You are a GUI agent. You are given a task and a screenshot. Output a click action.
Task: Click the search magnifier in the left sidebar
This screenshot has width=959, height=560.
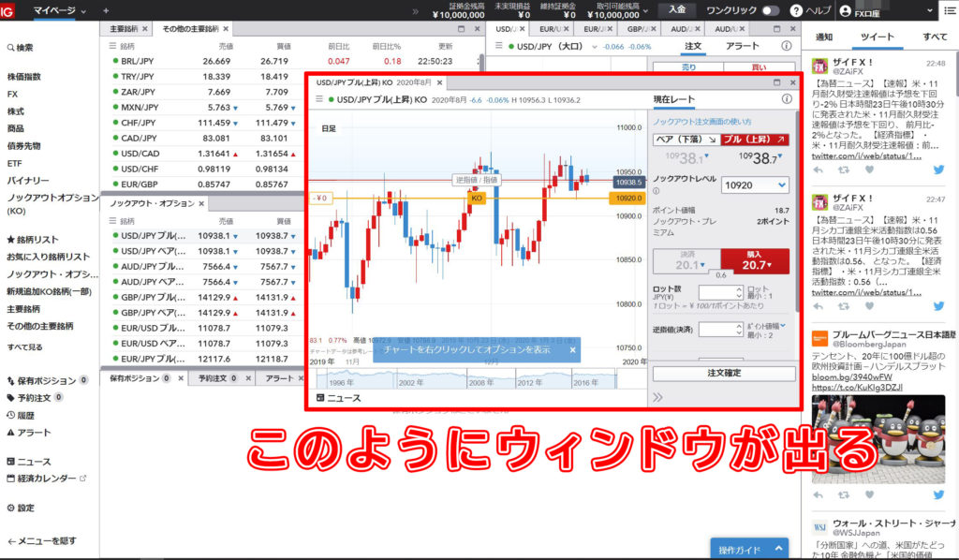pos(10,48)
